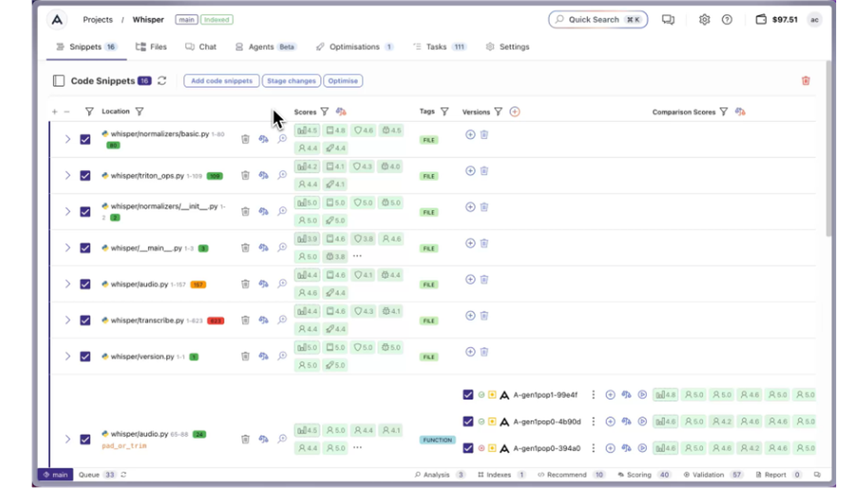868x488 pixels.
Task: Expand the whisper/audio.py 1-157 row
Action: click(x=67, y=284)
